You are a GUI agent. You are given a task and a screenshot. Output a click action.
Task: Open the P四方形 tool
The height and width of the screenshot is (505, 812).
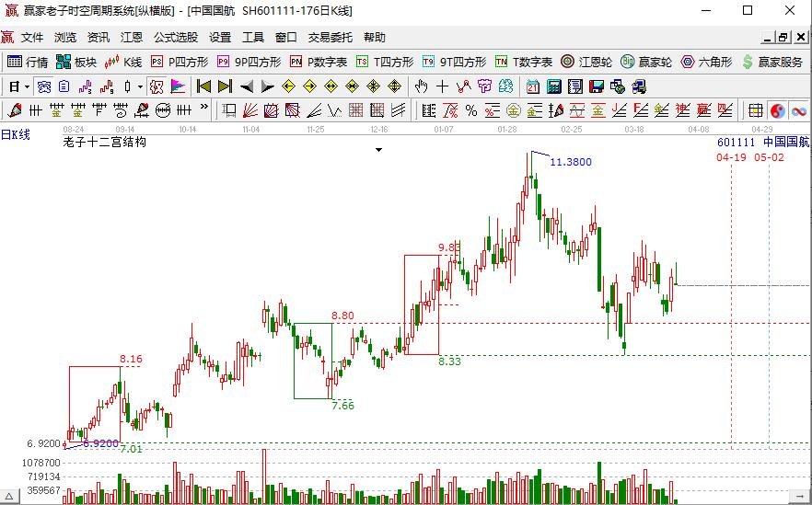180,63
